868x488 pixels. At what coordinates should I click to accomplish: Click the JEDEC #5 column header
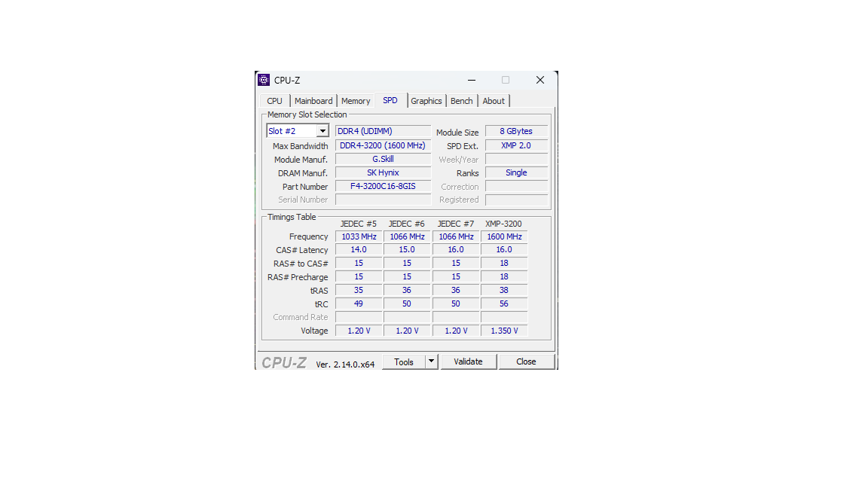point(358,224)
